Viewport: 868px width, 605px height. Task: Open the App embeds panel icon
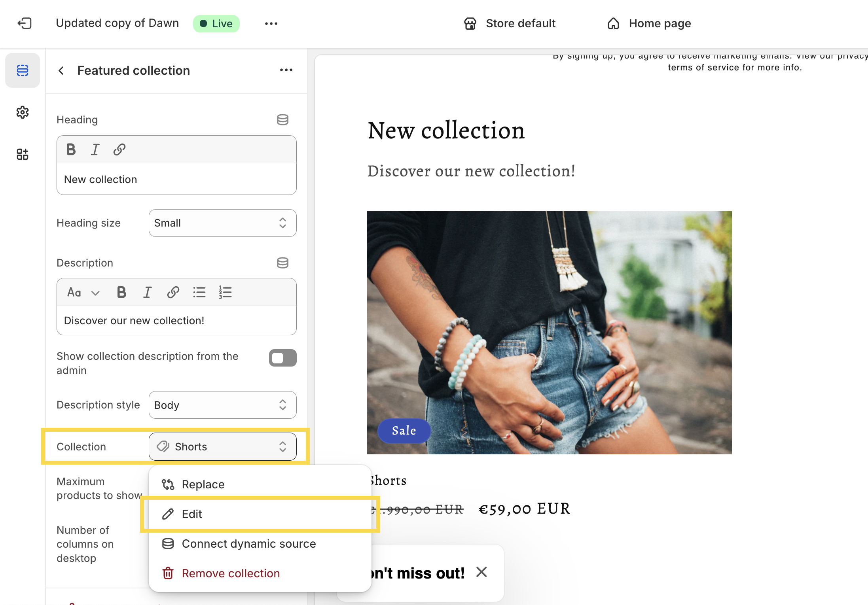22,154
